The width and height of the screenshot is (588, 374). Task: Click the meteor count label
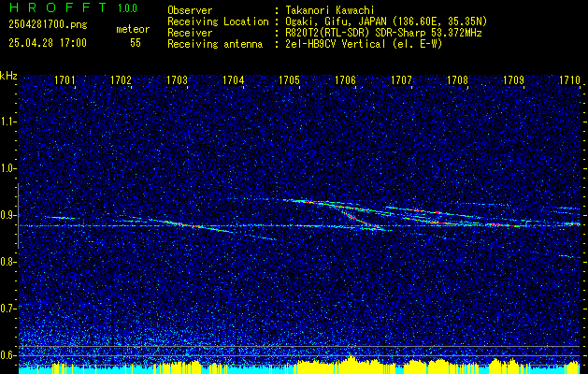(x=133, y=29)
